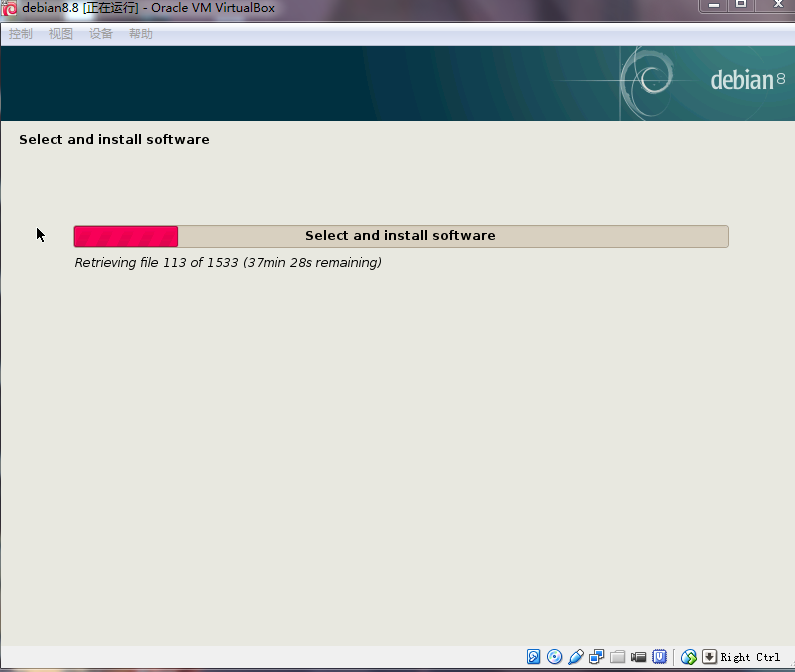Screen dimensions: 795x672
Task: Click the keyboard capture arrow icon
Action: pyautogui.click(x=709, y=657)
